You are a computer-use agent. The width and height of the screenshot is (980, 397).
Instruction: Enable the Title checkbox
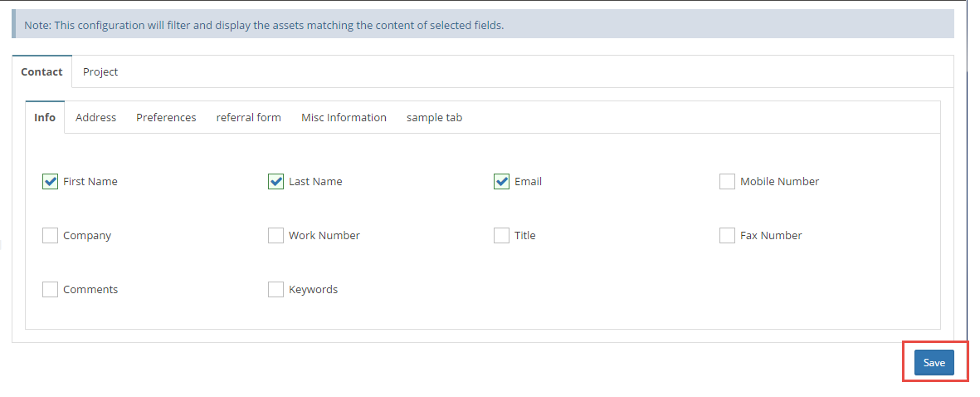501,236
